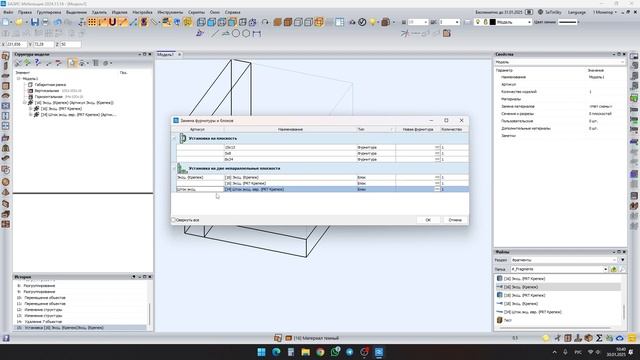The height and width of the screenshot is (360, 640).
Task: Click the sigma summary icon in status bar
Action: (x=599, y=338)
